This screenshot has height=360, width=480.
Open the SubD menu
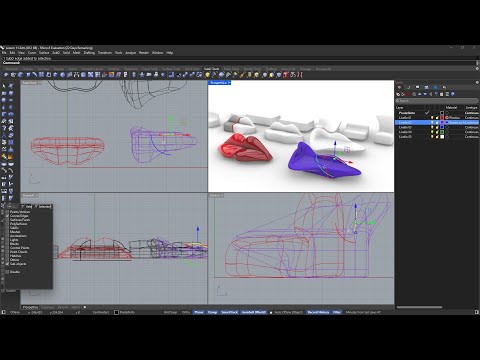click(x=56, y=53)
